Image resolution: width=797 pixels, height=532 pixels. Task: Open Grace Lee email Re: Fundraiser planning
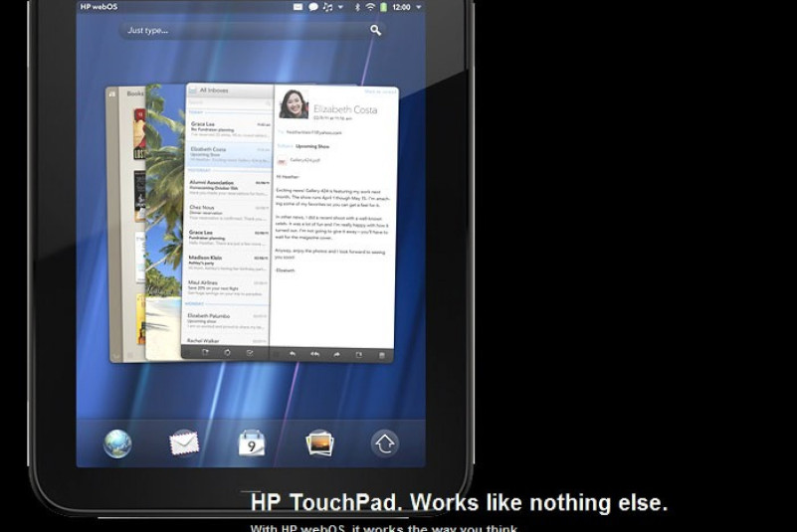coord(230,129)
